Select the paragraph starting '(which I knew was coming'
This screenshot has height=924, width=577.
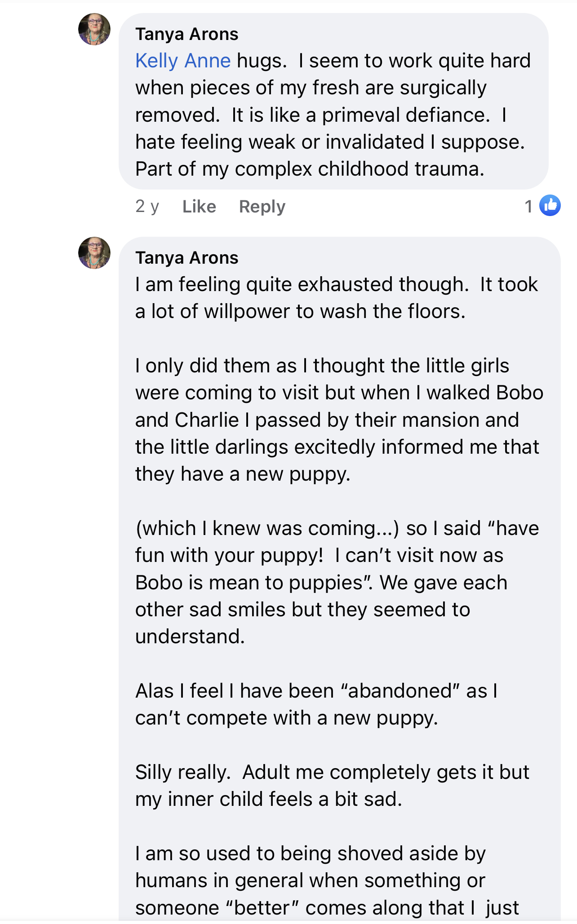337,582
